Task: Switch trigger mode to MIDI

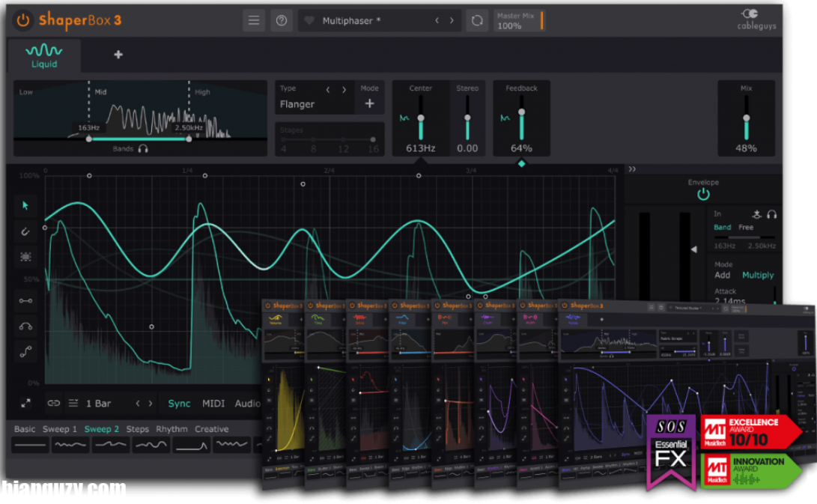Action: tap(213, 404)
